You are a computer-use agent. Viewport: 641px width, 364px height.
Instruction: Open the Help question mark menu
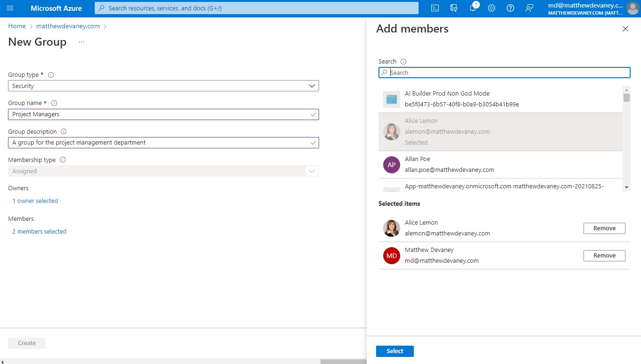tap(510, 8)
